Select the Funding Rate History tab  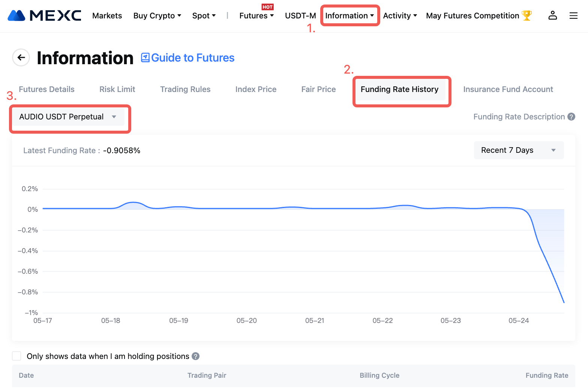point(399,89)
